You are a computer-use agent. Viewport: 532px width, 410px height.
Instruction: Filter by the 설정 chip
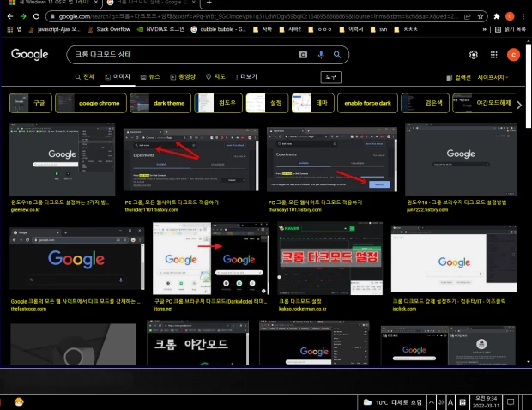tap(267, 103)
